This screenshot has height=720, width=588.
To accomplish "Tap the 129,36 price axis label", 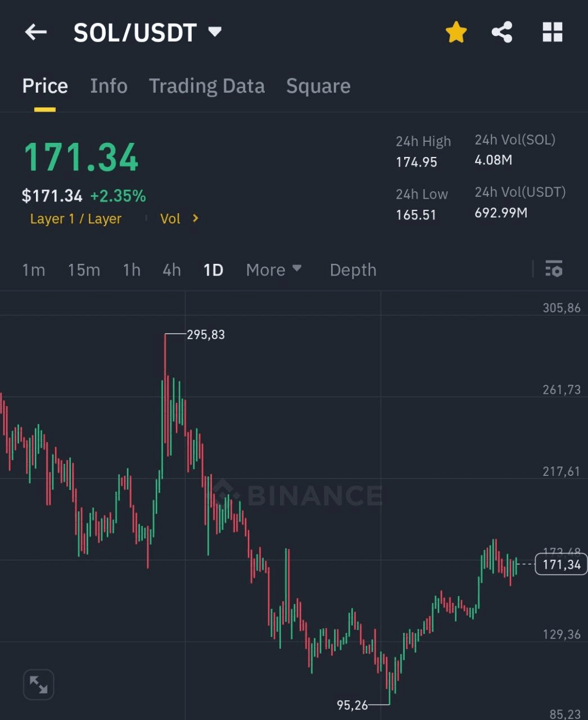I will pos(562,634).
